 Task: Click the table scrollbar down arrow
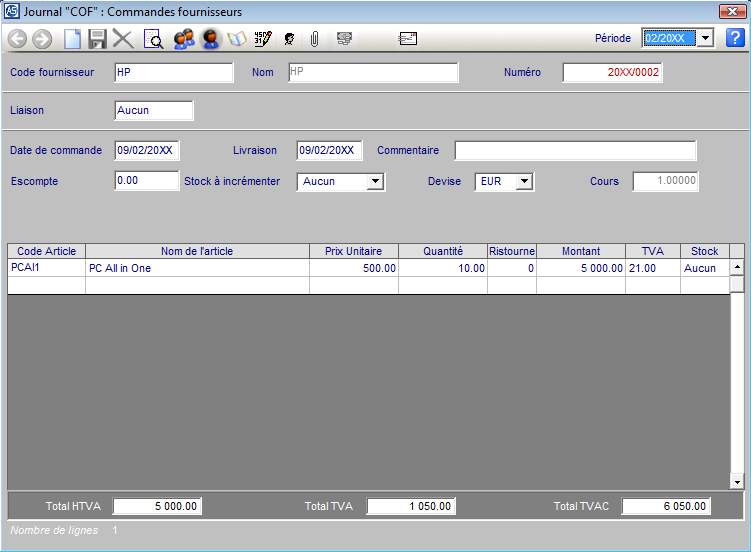click(x=737, y=482)
